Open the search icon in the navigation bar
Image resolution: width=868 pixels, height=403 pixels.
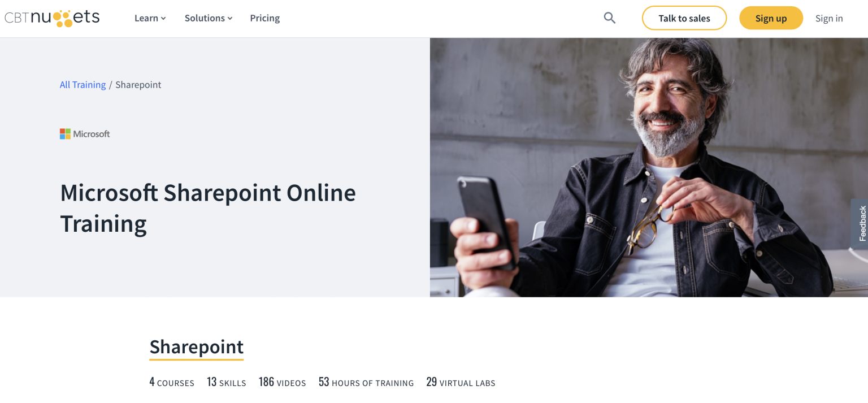(610, 18)
